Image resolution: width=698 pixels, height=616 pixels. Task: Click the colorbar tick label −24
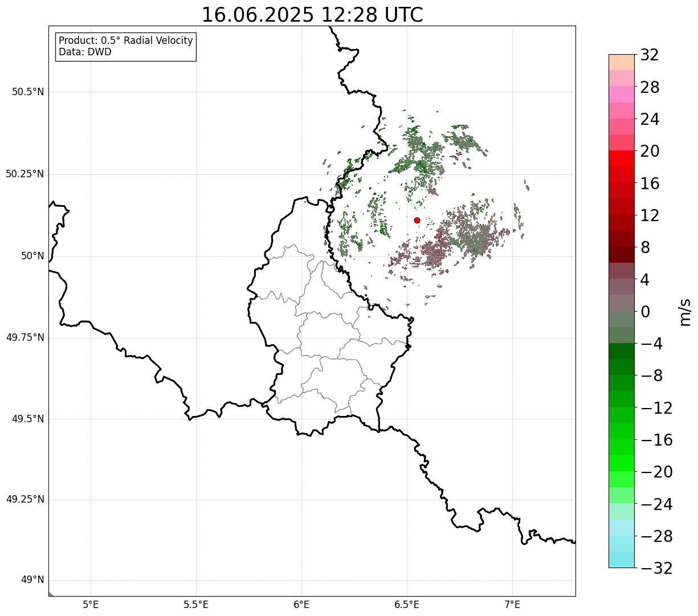click(x=656, y=504)
